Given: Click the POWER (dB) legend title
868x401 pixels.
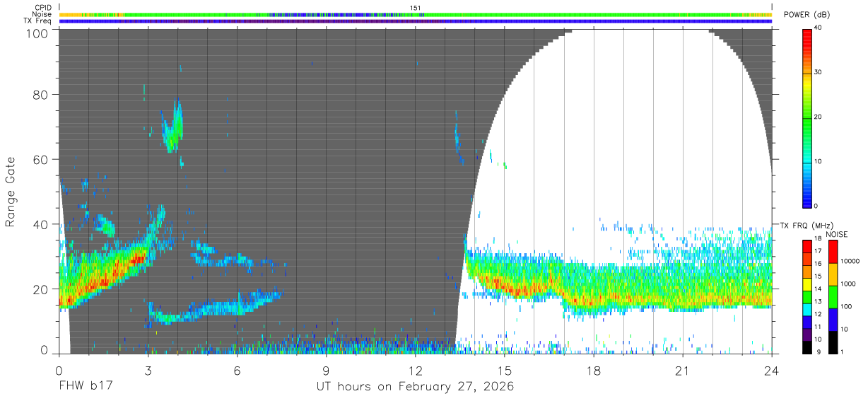Looking at the screenshot, I should tap(807, 15).
